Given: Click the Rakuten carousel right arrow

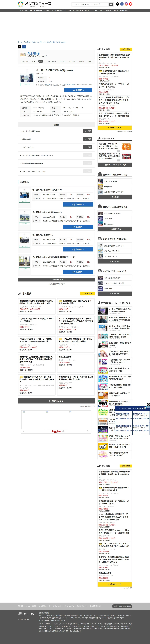Looking at the screenshot, I should pyautogui.click(x=88, y=431).
